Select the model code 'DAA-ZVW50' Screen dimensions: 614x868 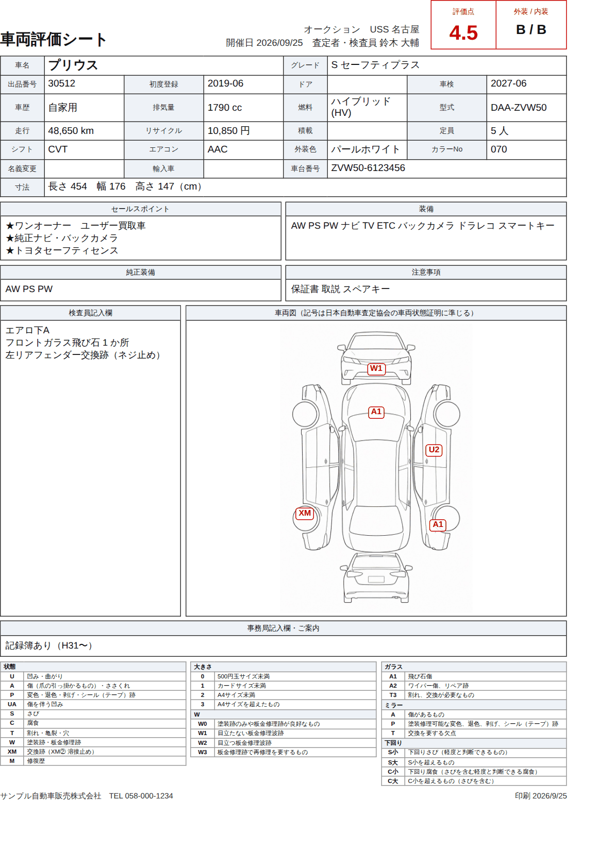pyautogui.click(x=519, y=108)
